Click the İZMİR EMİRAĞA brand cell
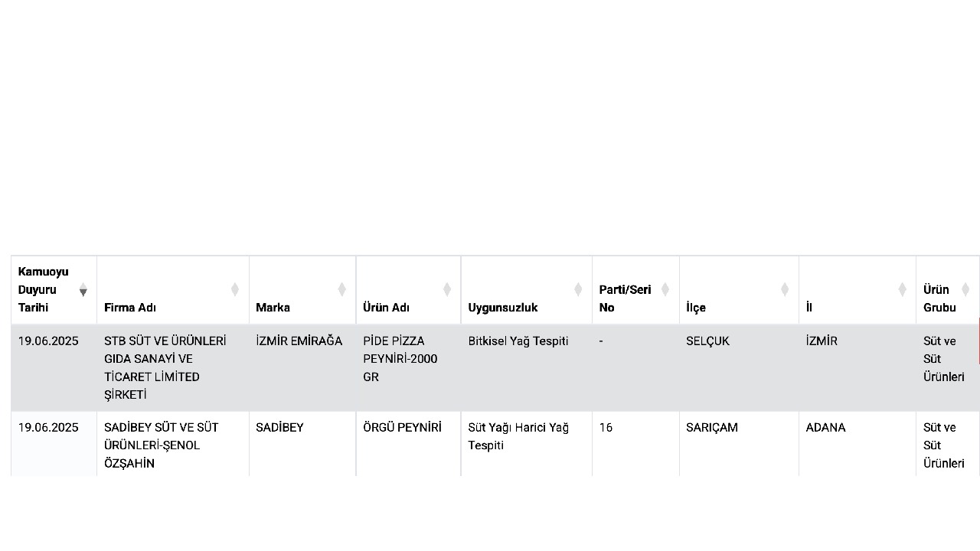 click(302, 368)
